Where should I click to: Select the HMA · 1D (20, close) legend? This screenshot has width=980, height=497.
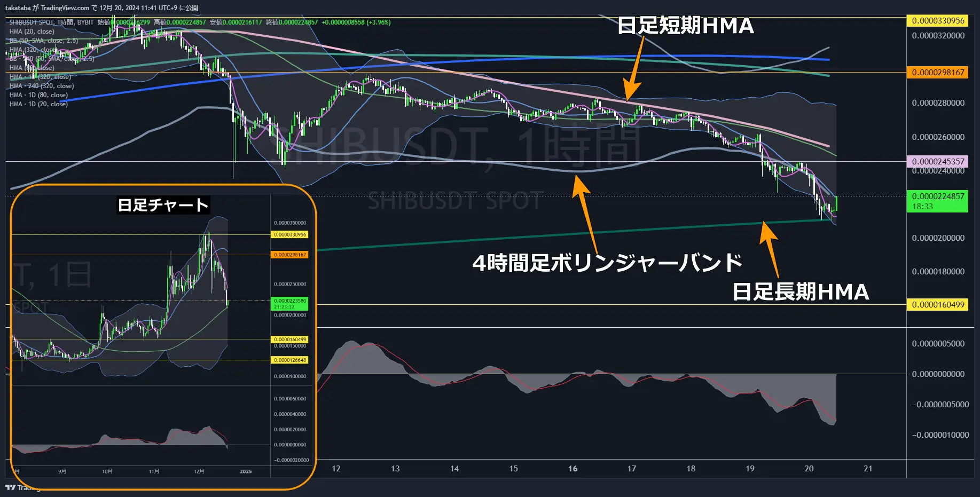click(x=38, y=104)
